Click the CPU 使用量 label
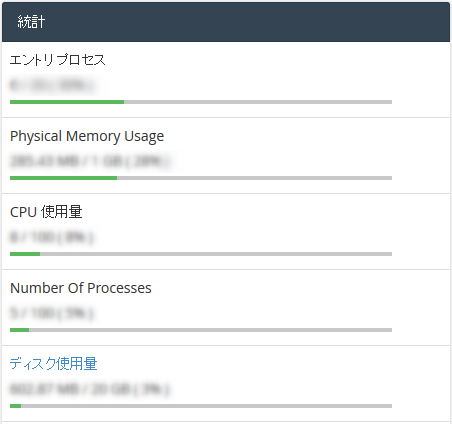The width and height of the screenshot is (452, 424). tap(46, 212)
